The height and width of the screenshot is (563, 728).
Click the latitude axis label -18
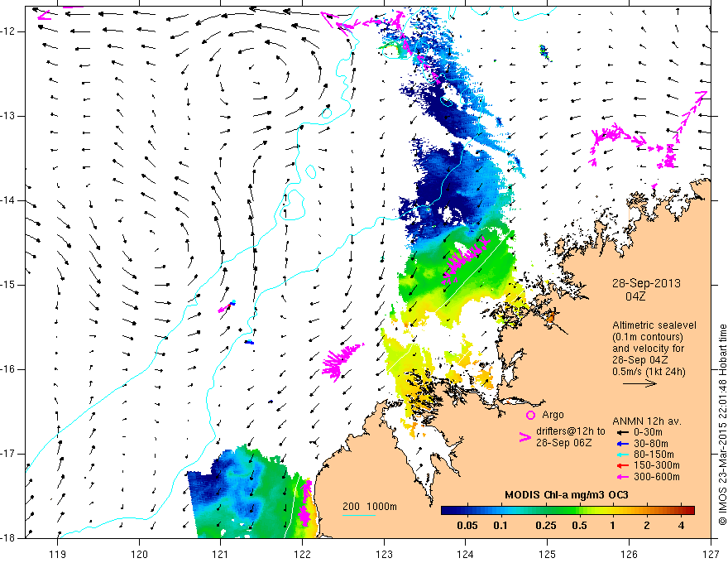(9, 538)
